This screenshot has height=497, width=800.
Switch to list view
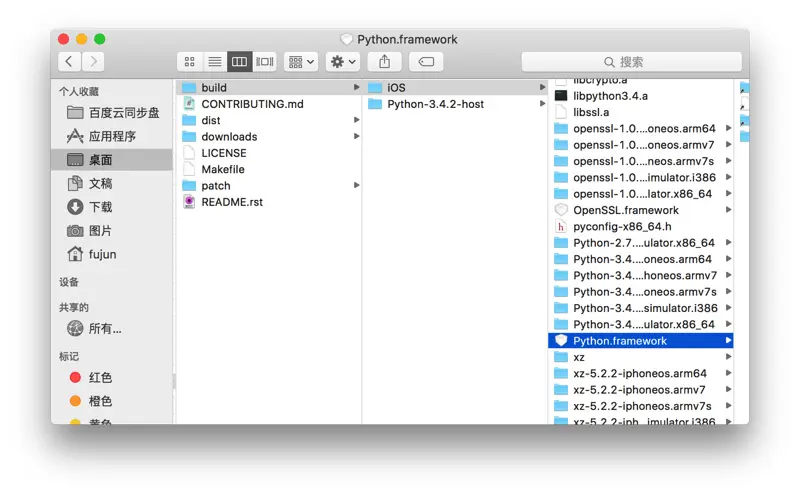[214, 62]
